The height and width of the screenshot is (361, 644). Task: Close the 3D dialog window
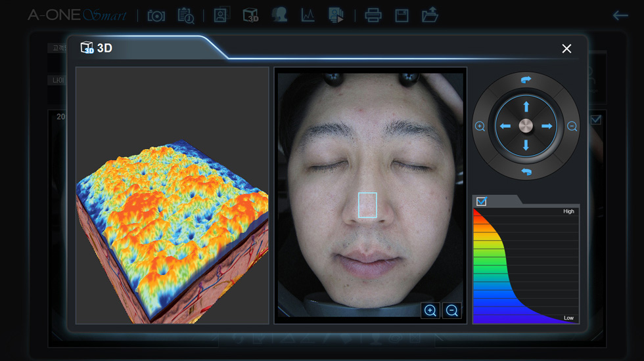pyautogui.click(x=566, y=49)
